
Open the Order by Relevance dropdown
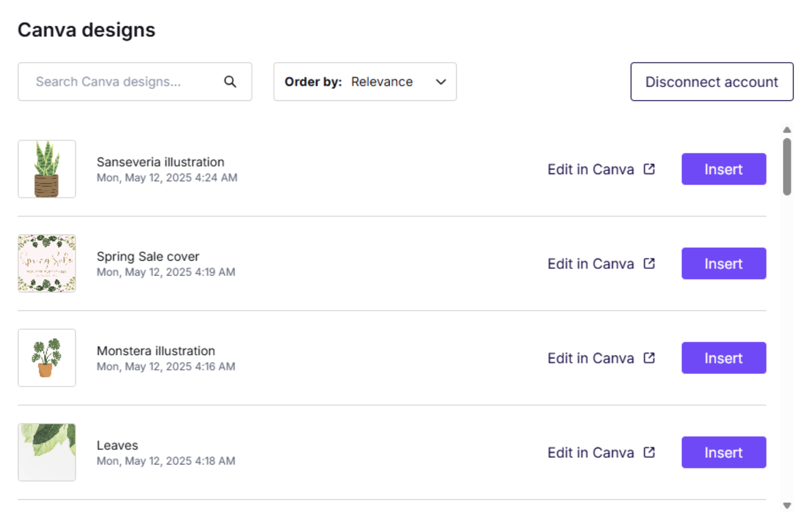365,82
